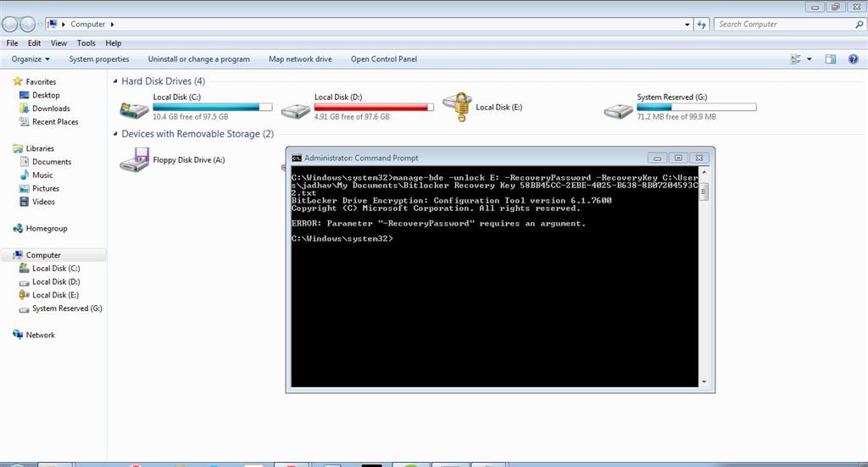Open the File menu
Viewport: 868px width, 467px height.
click(x=12, y=43)
